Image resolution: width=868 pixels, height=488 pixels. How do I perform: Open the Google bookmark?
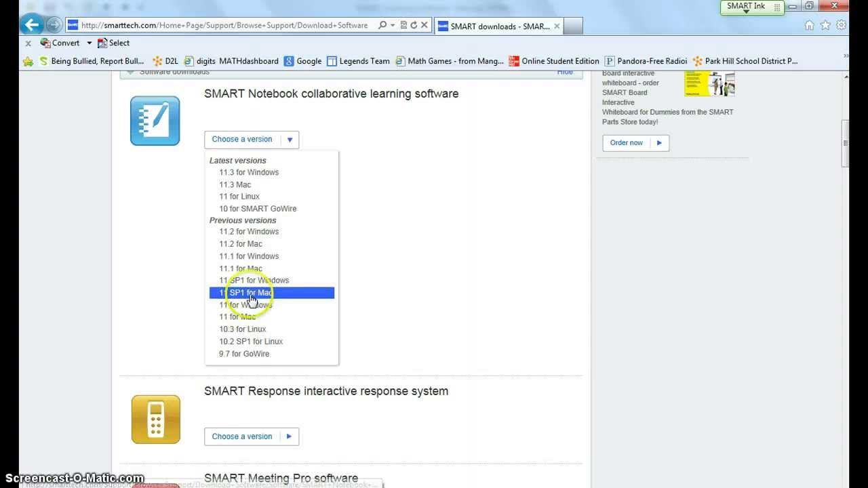(302, 61)
